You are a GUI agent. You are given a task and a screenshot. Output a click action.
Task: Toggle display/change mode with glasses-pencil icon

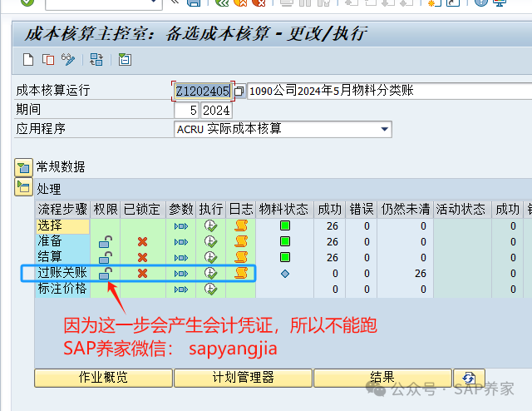coord(68,60)
